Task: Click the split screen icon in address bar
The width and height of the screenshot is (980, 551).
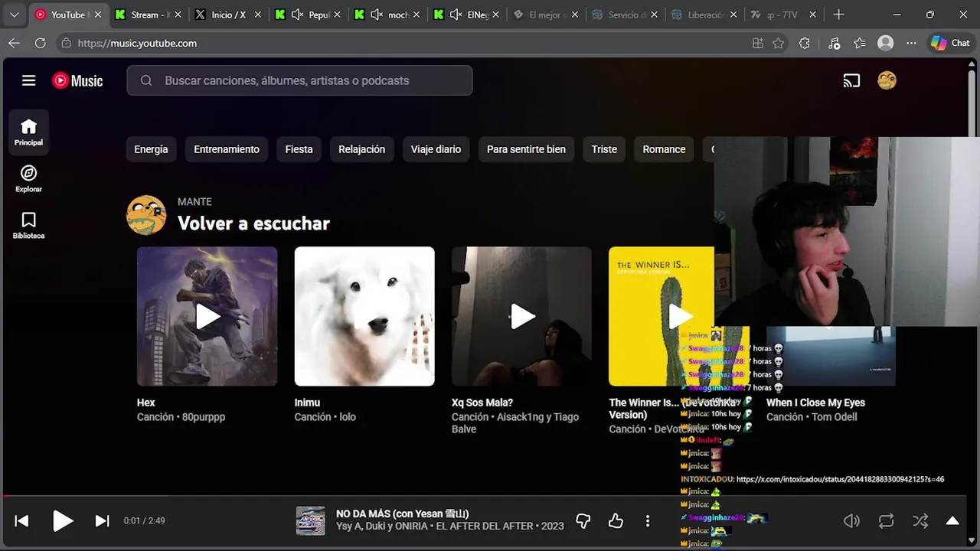Action: pos(758,43)
